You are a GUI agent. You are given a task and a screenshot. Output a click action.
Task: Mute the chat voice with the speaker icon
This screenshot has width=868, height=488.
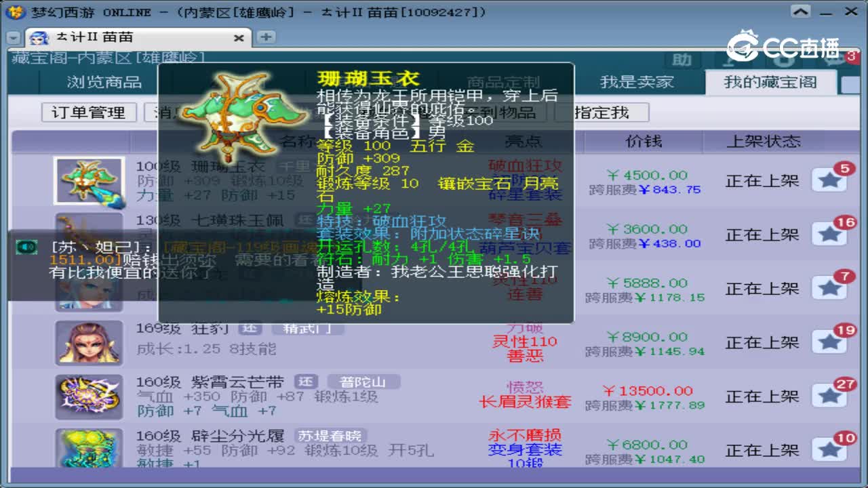[25, 247]
